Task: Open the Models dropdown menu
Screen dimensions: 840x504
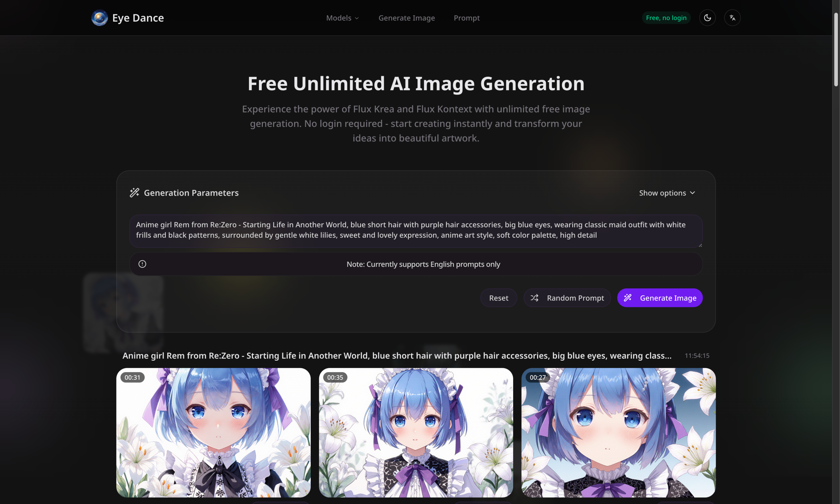Action: pos(342,18)
